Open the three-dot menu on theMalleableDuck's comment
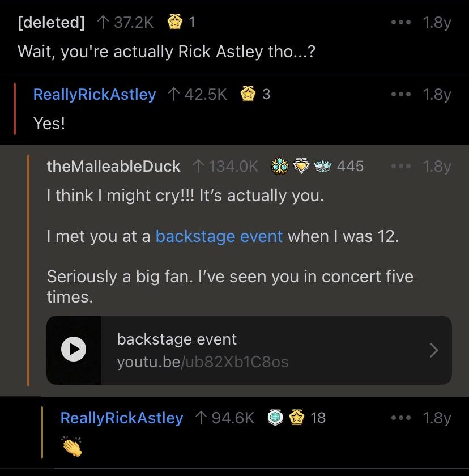This screenshot has height=476, width=469. point(401,165)
